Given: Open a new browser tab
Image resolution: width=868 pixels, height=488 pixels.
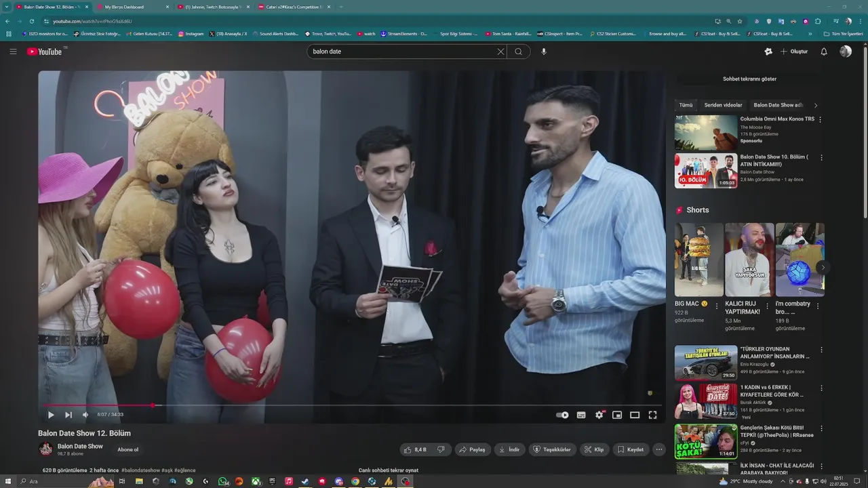Looking at the screenshot, I should coord(340,7).
